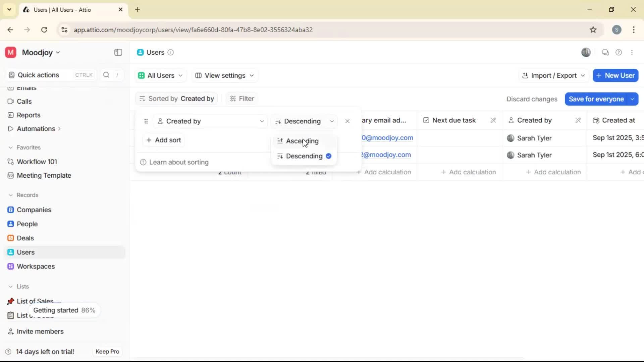This screenshot has width=644, height=362.
Task: Click the Getting started 86% progress indicator
Action: point(64,310)
